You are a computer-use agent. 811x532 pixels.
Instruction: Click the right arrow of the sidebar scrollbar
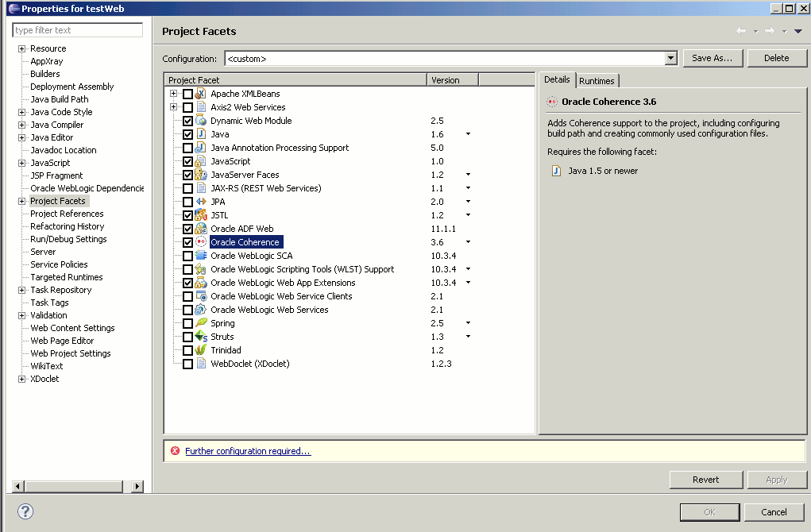point(137,486)
